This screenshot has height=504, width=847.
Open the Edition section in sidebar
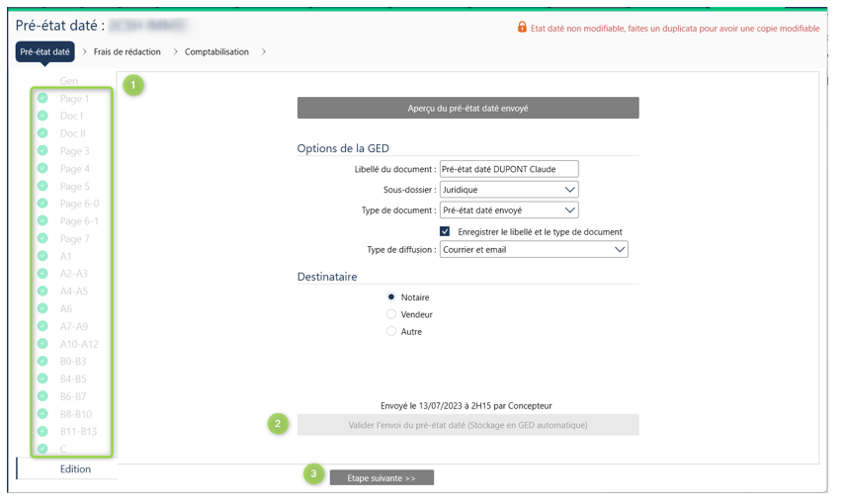coord(75,468)
